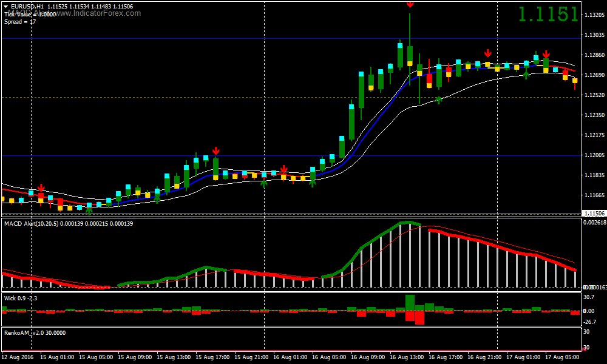Image resolution: width=607 pixels, height=364 pixels.
Task: Click the current price label 1.11506
Action: [593, 214]
